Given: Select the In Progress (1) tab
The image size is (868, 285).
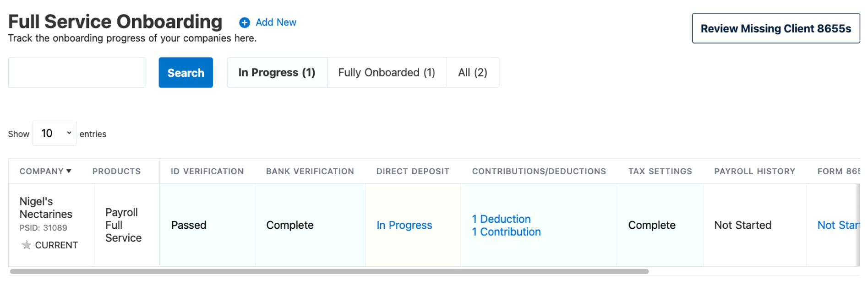Looking at the screenshot, I should click(276, 72).
